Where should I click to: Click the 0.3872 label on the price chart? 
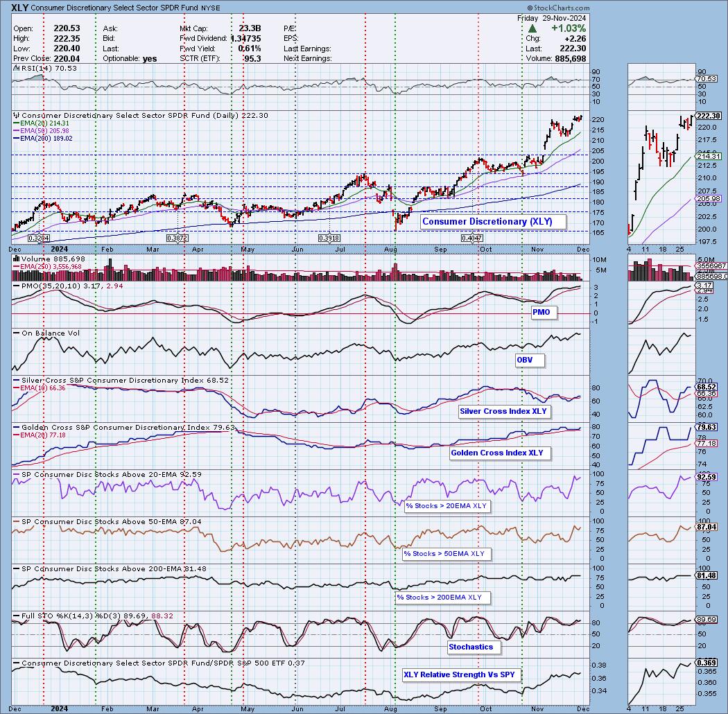(177, 238)
